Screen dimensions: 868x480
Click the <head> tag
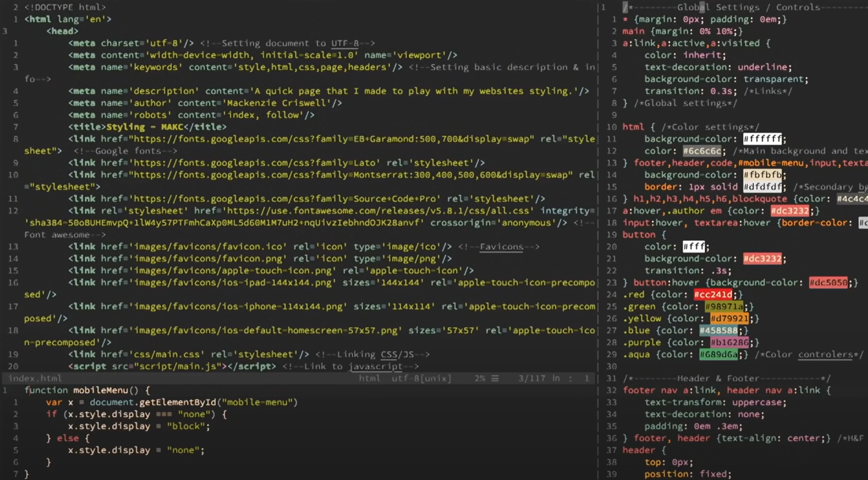[x=62, y=31]
